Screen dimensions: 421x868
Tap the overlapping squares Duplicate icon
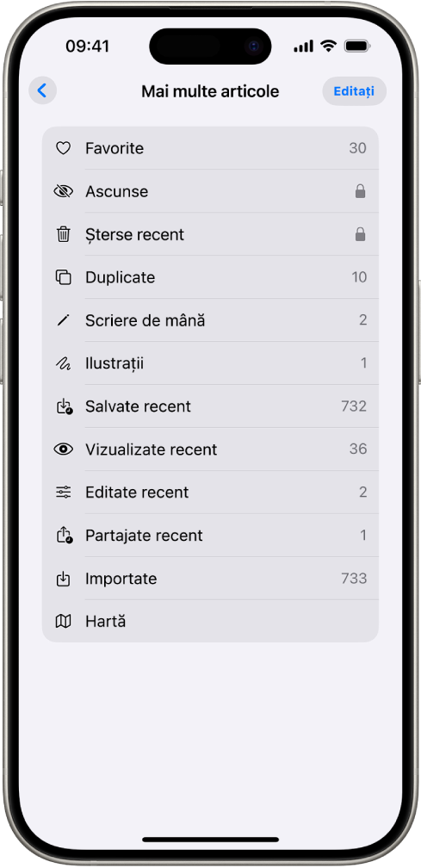64,277
